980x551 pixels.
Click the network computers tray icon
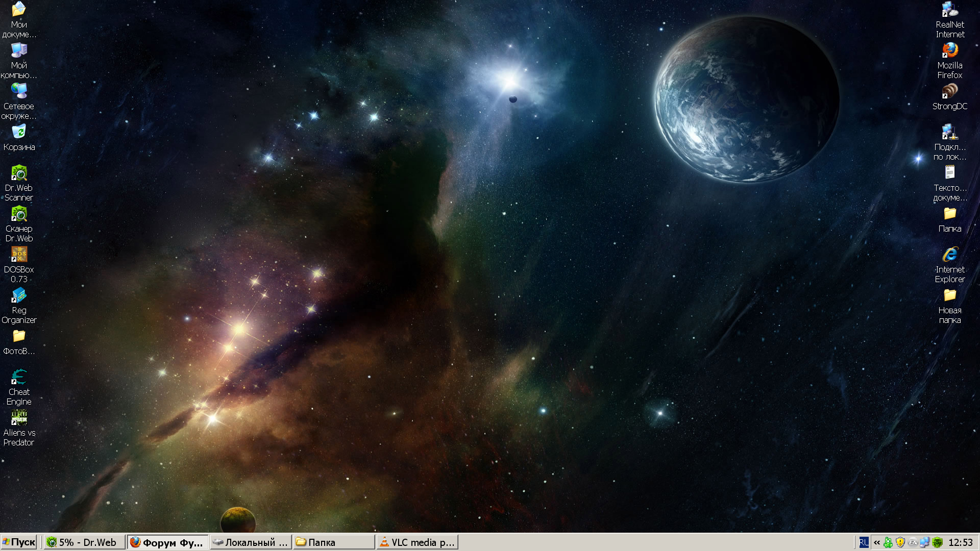click(924, 542)
